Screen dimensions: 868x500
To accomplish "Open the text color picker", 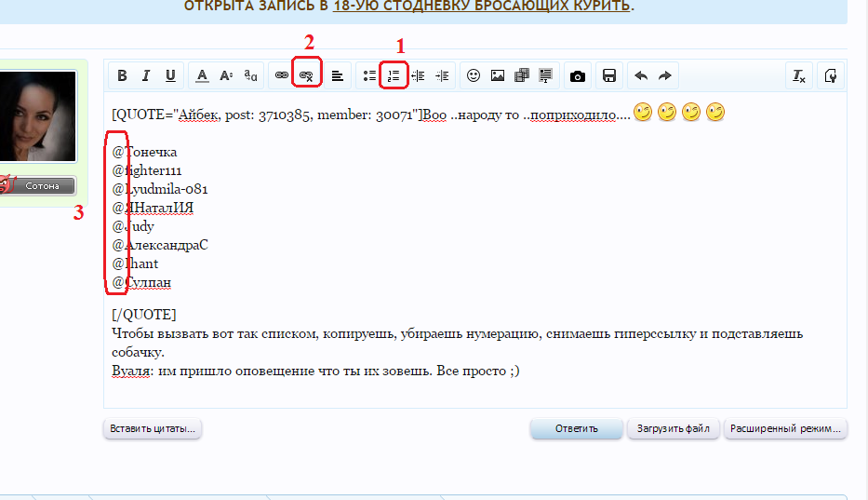I will tap(202, 76).
